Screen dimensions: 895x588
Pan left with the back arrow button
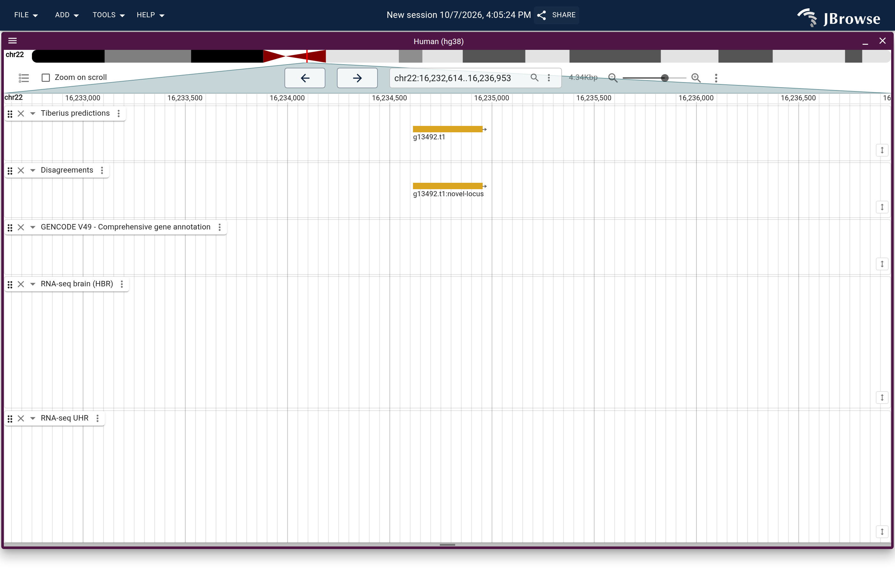(x=305, y=78)
